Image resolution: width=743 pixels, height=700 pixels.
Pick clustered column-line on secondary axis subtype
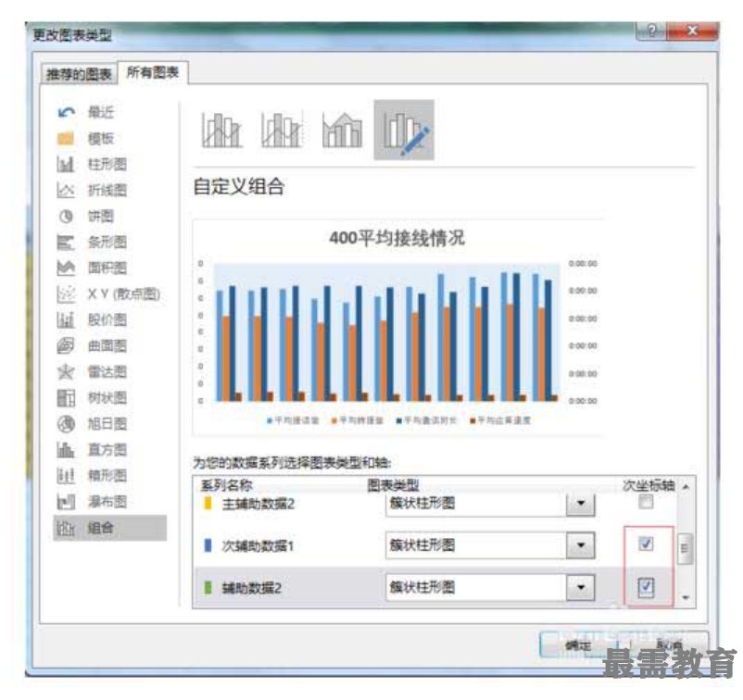282,130
